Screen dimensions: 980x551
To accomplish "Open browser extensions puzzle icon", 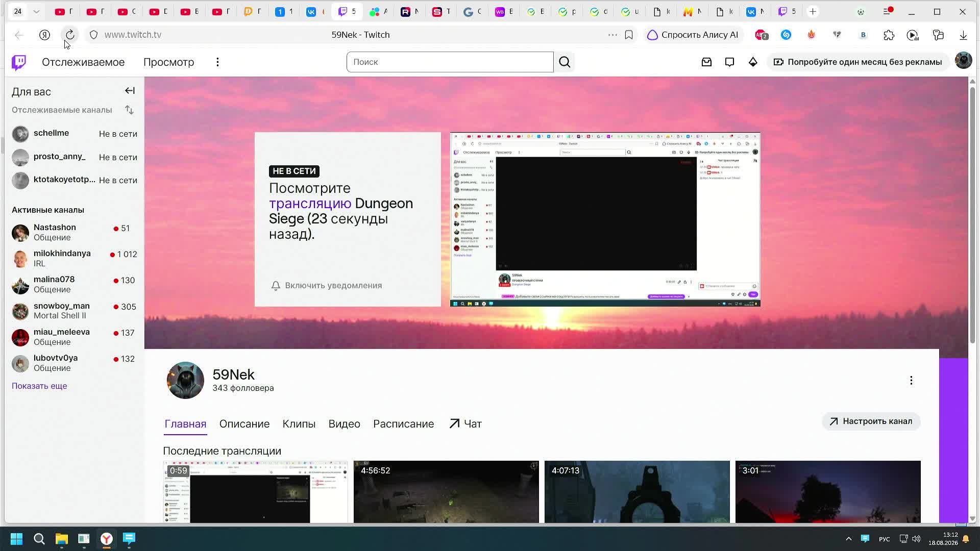I will coord(889,35).
